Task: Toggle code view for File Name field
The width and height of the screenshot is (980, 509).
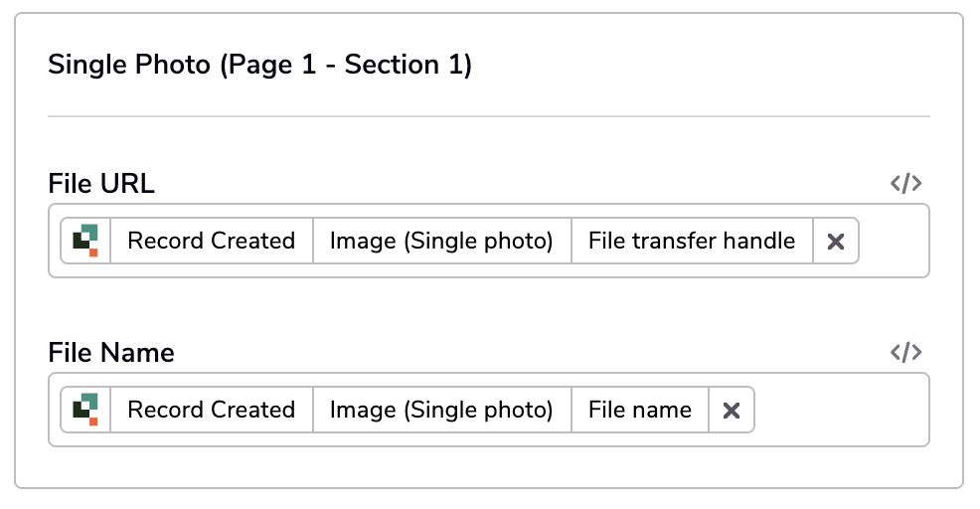Action: tap(905, 352)
